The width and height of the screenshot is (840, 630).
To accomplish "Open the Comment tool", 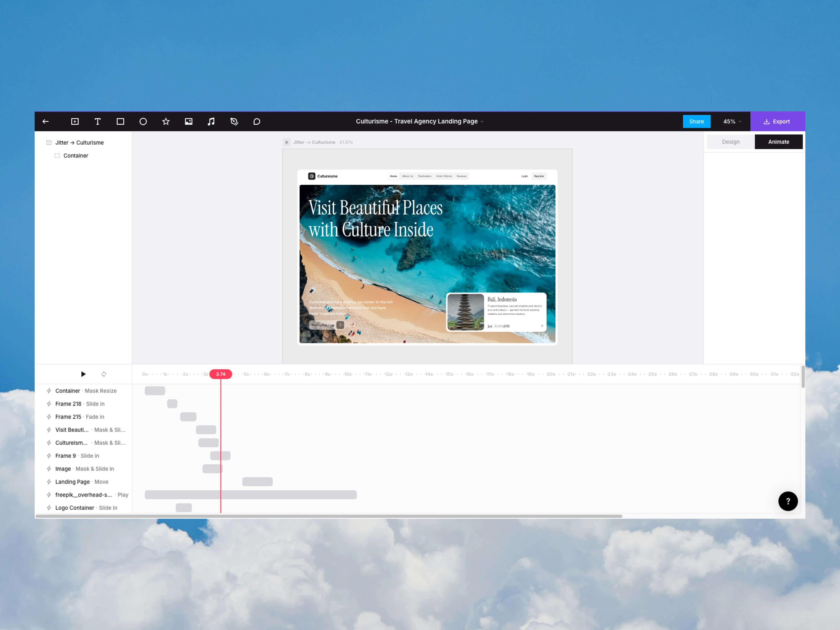I will coord(257,122).
